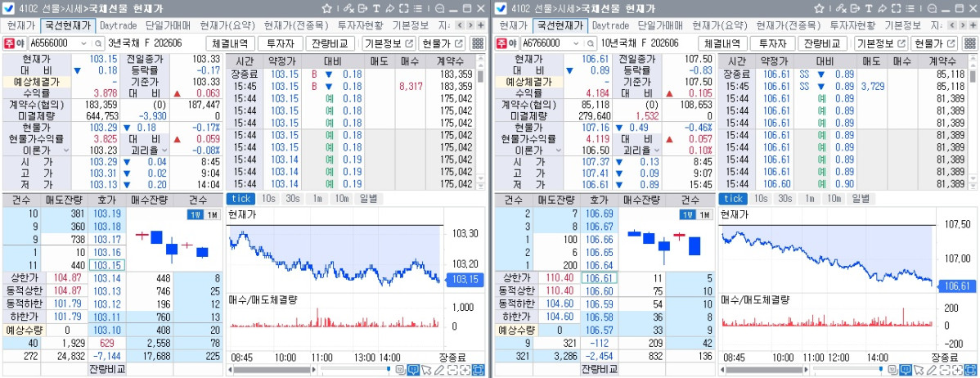Add right window 4102 to favorites star
980x378 pixels.
[820, 9]
